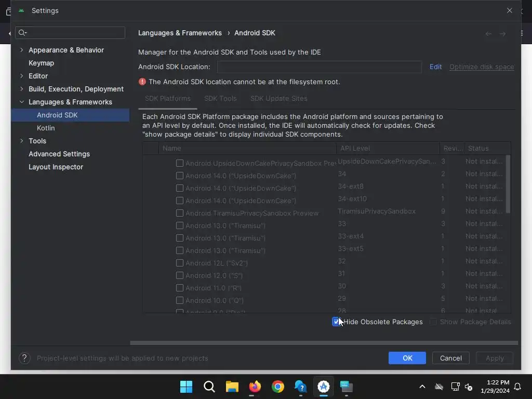Switch to SDK Update Sites tab

[278, 99]
